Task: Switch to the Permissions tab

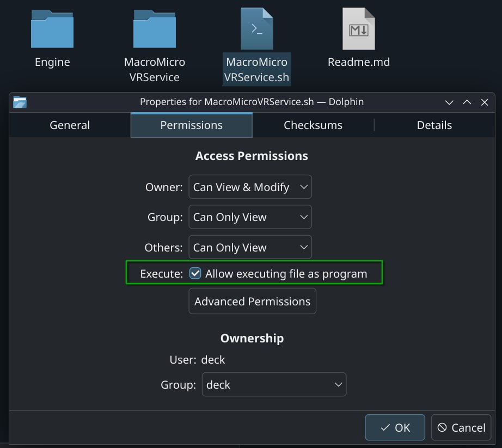Action: (x=192, y=125)
